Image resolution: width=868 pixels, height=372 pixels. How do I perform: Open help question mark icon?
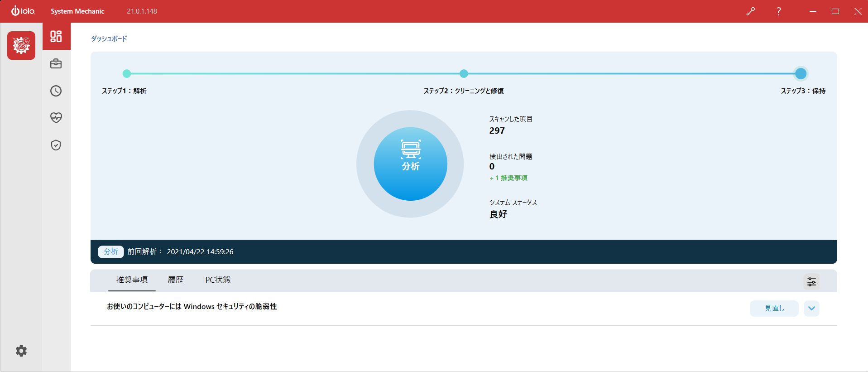778,11
